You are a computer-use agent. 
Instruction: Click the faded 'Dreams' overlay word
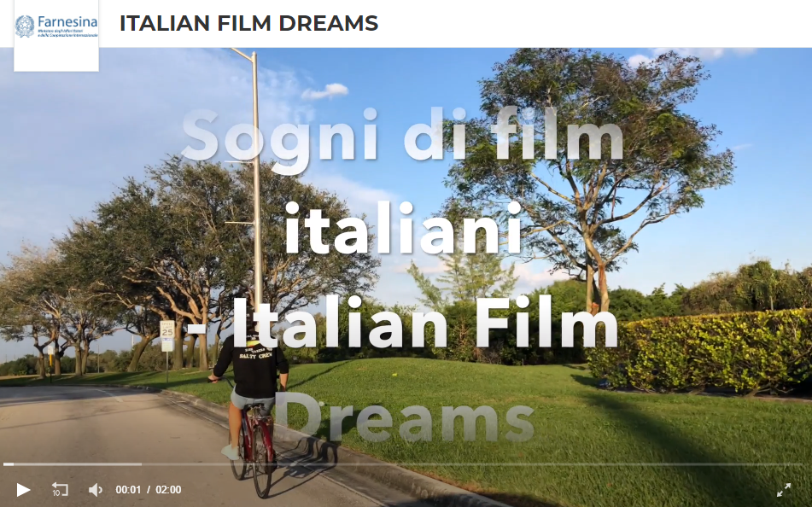coord(404,417)
